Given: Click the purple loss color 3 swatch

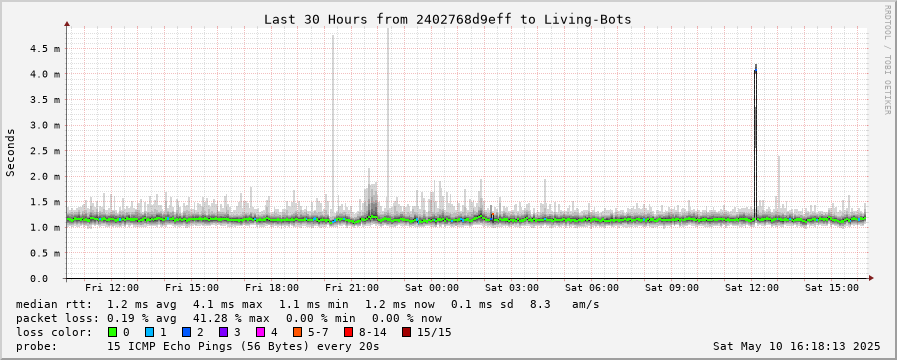Looking at the screenshot, I should [x=223, y=332].
